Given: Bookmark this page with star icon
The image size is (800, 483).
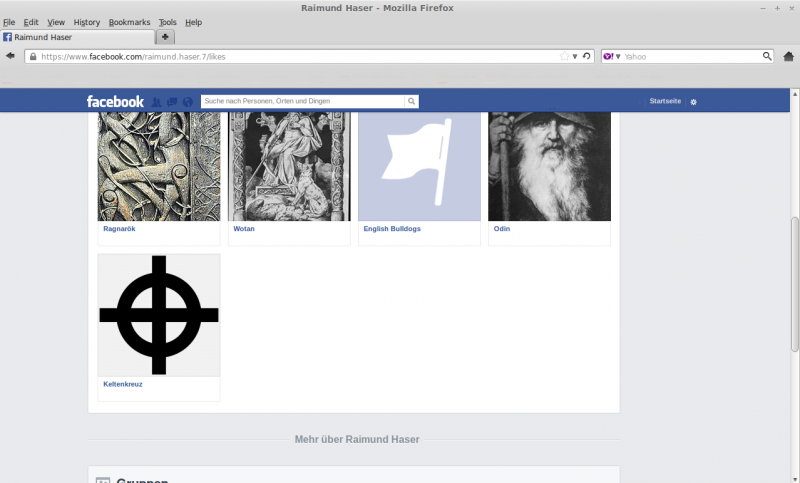Looking at the screenshot, I should pyautogui.click(x=564, y=56).
